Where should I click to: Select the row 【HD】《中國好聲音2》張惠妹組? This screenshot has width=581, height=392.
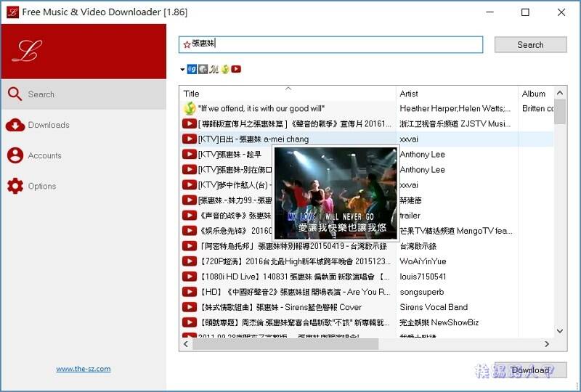(367, 292)
